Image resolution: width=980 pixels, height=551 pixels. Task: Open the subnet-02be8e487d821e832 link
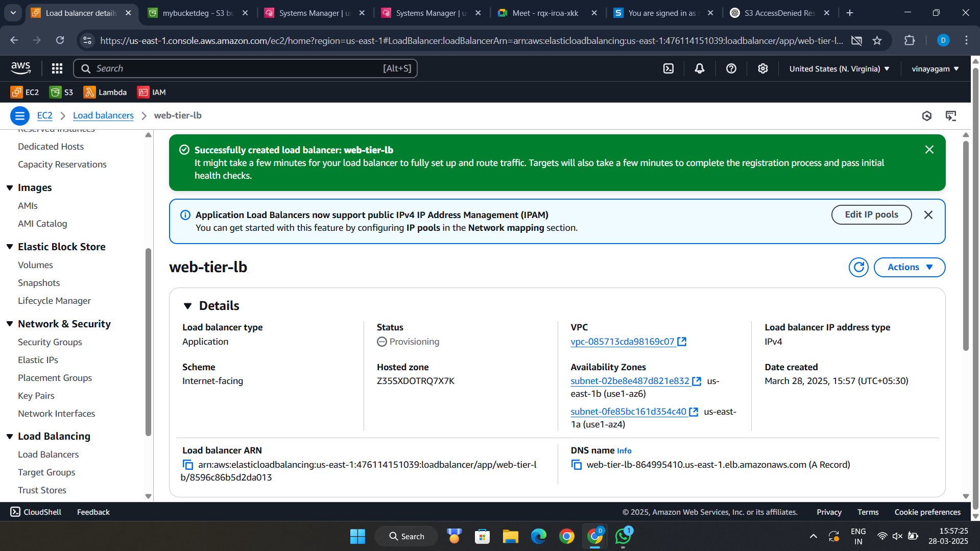pos(630,381)
